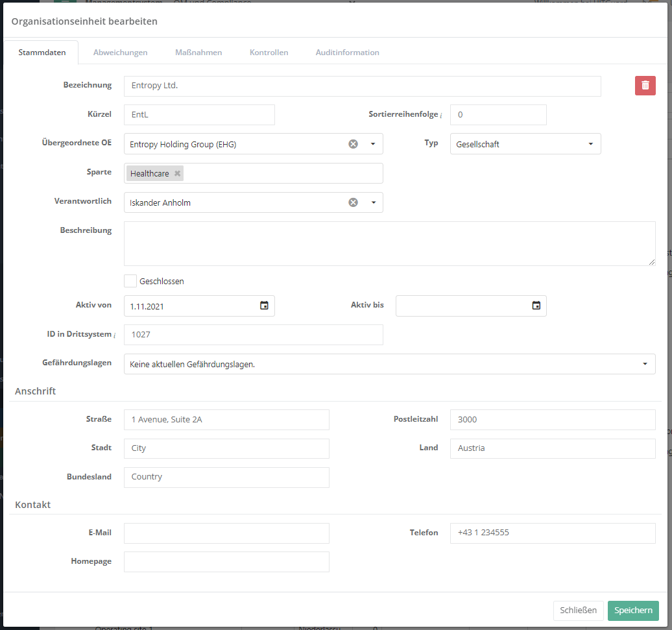This screenshot has height=630, width=672.
Task: Click the Sortierreihenfolge info icon
Action: coord(441,115)
